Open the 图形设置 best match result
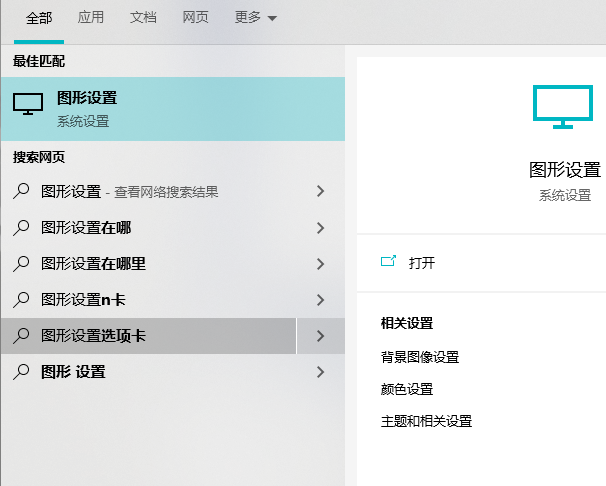Screen dimensions: 606x486 click(173, 109)
